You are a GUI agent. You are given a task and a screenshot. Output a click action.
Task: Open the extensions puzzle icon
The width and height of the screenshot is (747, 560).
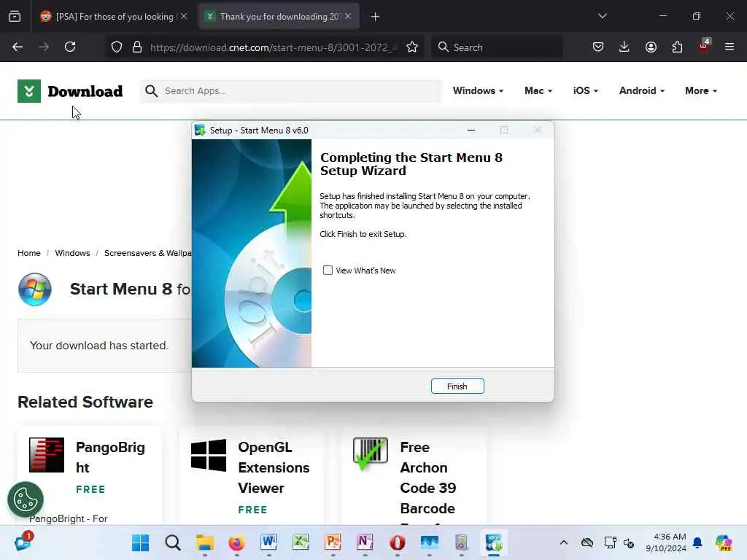(677, 47)
